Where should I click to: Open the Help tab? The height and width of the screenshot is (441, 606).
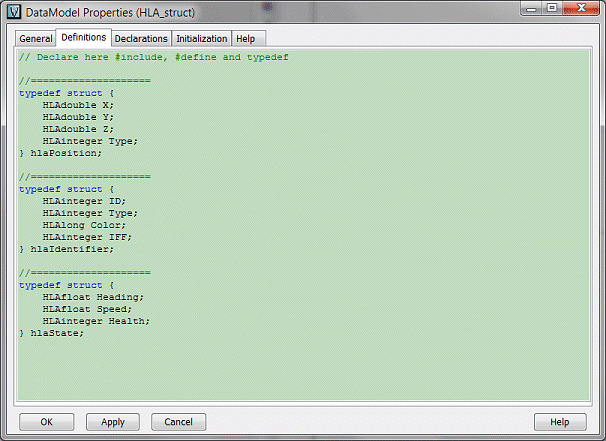(x=245, y=39)
